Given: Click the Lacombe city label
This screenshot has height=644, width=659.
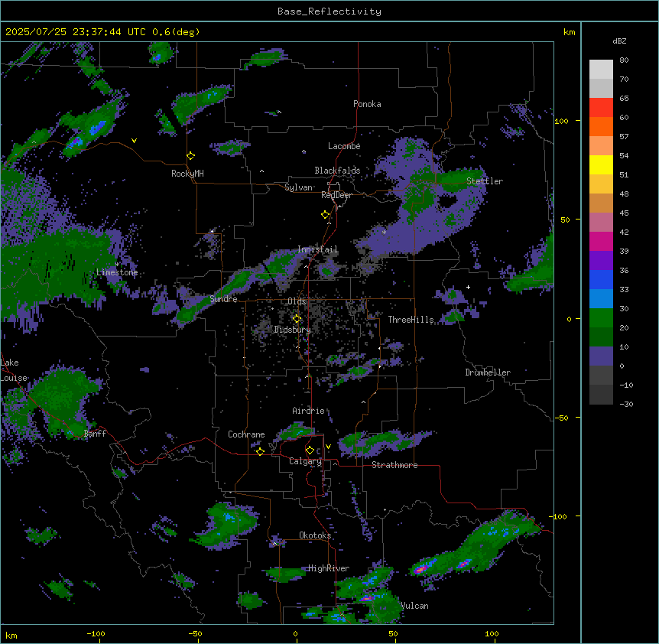Looking at the screenshot, I should (344, 146).
